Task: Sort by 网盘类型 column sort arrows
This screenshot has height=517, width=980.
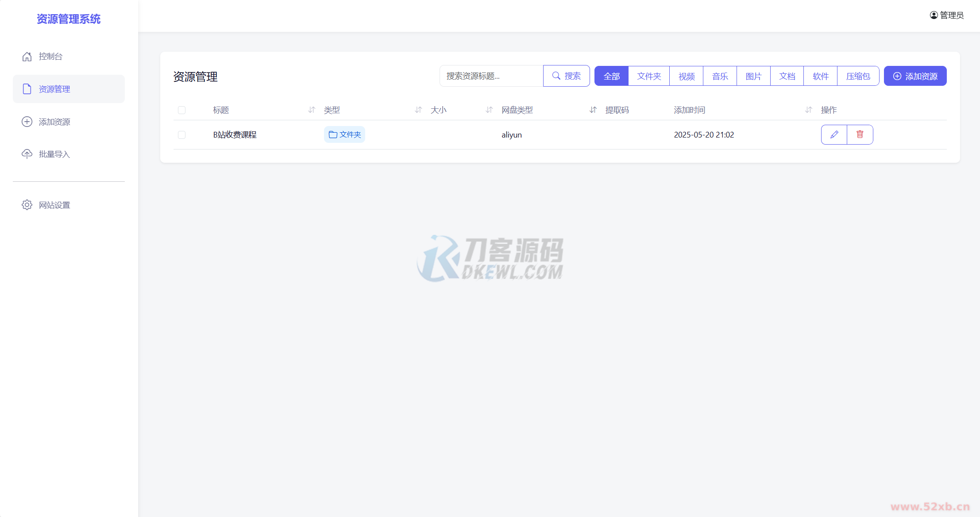Action: (593, 110)
